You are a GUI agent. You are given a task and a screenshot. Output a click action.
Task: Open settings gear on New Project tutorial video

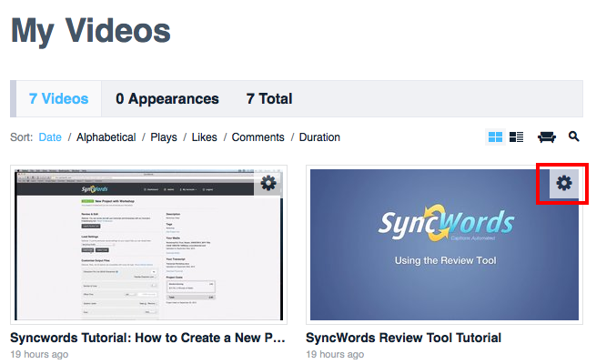(x=268, y=183)
